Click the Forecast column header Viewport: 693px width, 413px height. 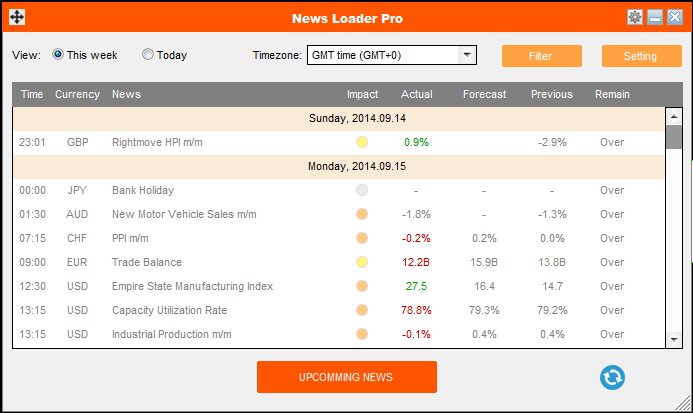(484, 95)
